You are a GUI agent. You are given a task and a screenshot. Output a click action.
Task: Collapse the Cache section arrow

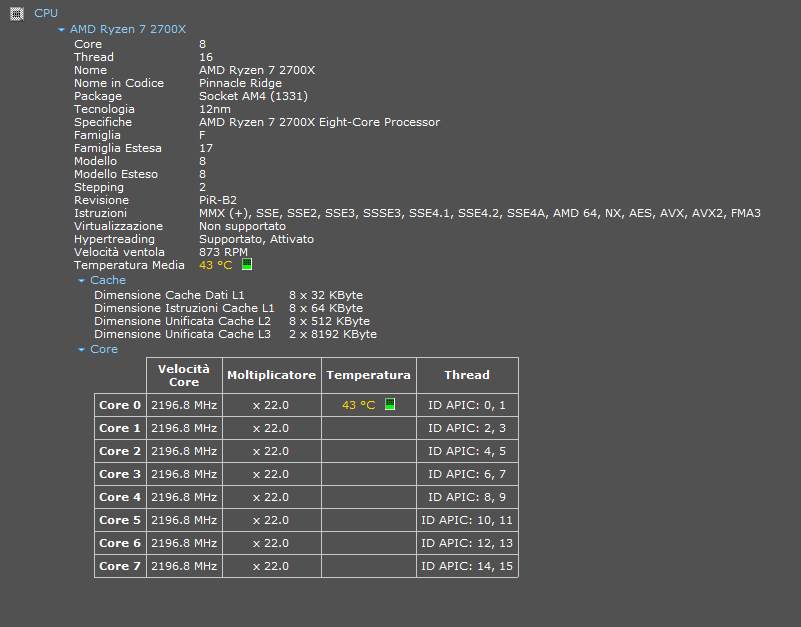pos(82,281)
